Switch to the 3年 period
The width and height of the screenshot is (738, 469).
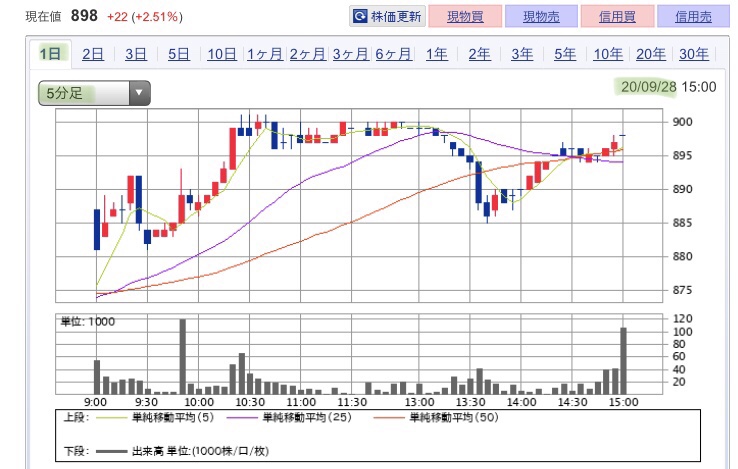pyautogui.click(x=522, y=54)
